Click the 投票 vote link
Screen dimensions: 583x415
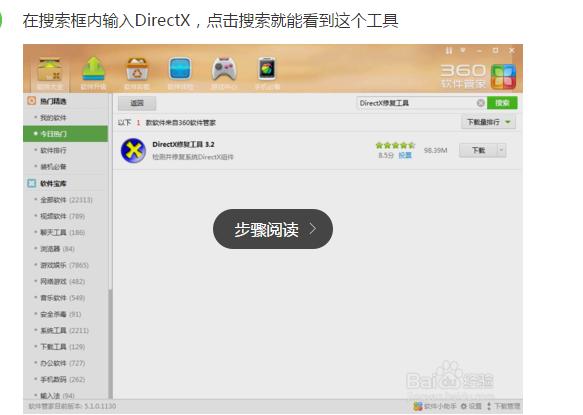pos(405,155)
